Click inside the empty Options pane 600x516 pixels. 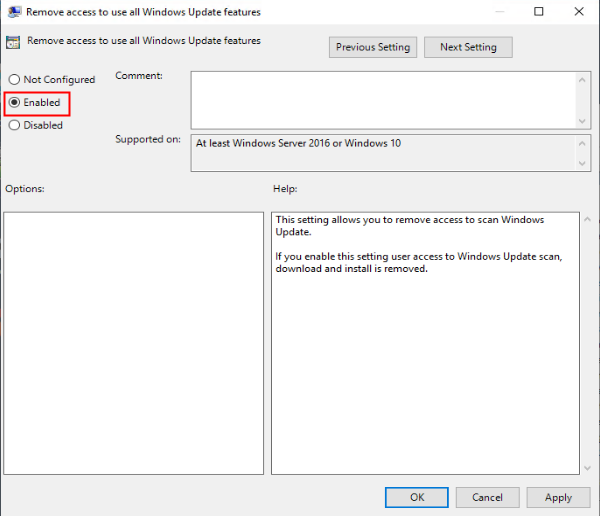pos(134,343)
